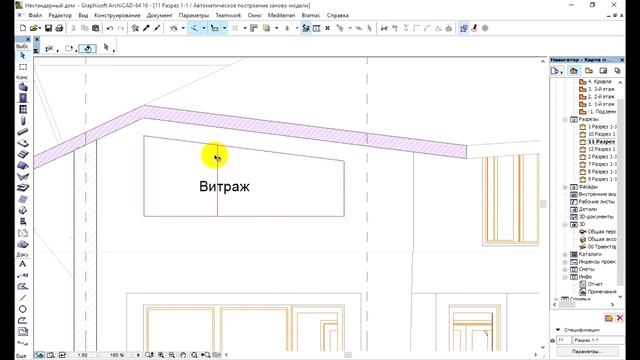Open dropdown arrow beside guide lines button
Image resolution: width=640 pixels, height=360 pixels.
pos(204,28)
